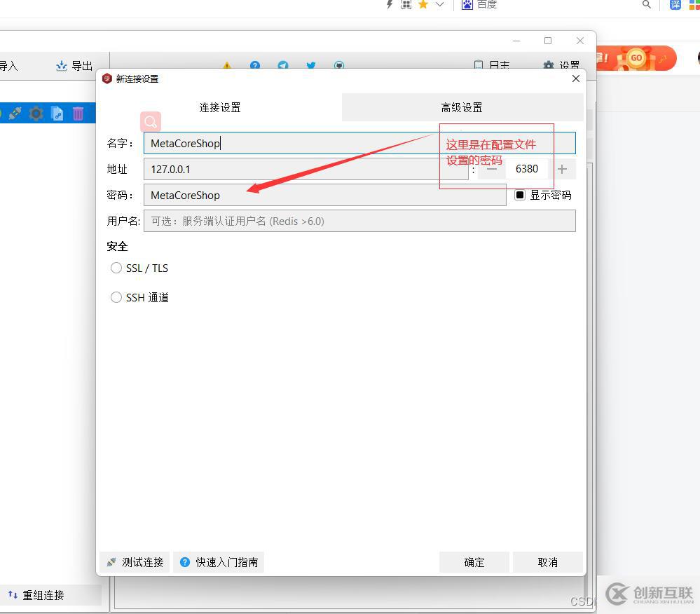The image size is (700, 614).
Task: Click the Telegram icon in the toolbar
Action: tap(283, 66)
